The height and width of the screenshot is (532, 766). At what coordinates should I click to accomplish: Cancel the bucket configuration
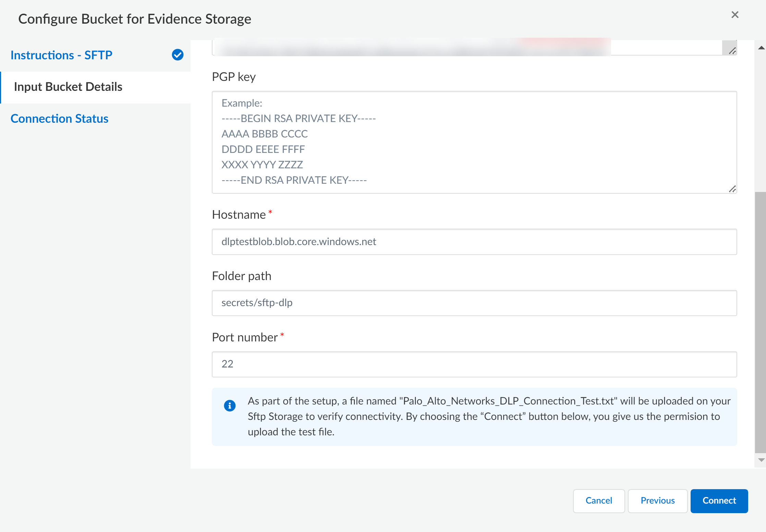pyautogui.click(x=598, y=500)
